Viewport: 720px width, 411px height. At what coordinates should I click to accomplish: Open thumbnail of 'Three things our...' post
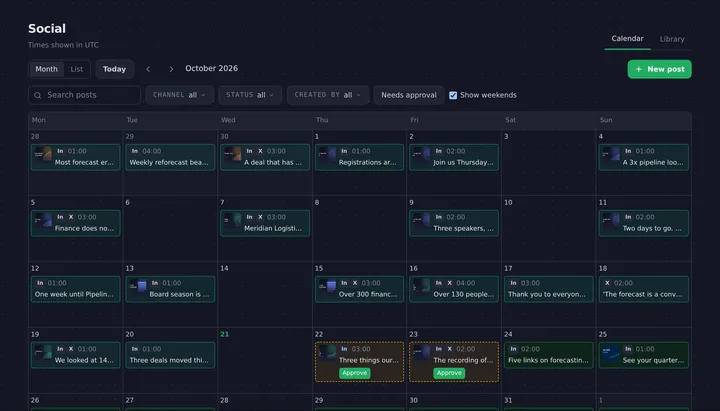pyautogui.click(x=327, y=352)
